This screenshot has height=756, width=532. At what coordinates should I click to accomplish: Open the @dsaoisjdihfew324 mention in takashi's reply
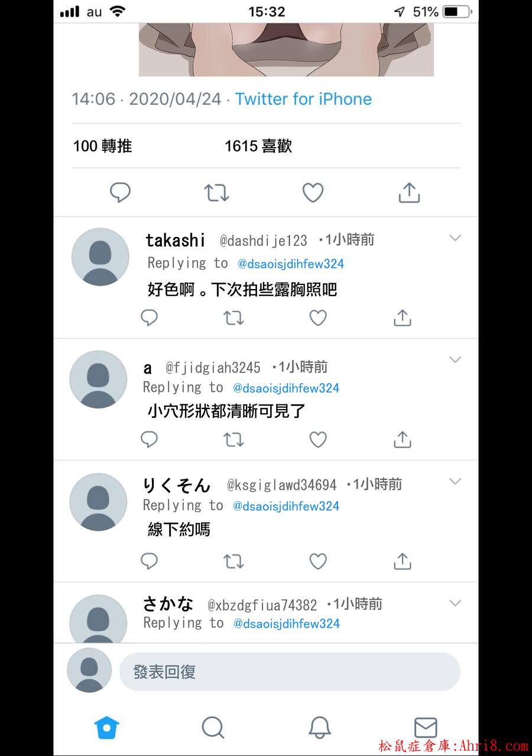(291, 264)
